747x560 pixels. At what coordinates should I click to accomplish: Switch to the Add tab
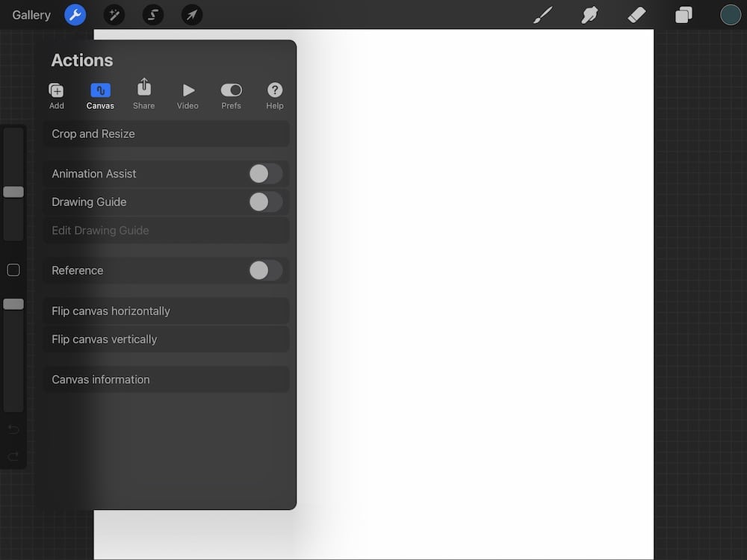56,94
